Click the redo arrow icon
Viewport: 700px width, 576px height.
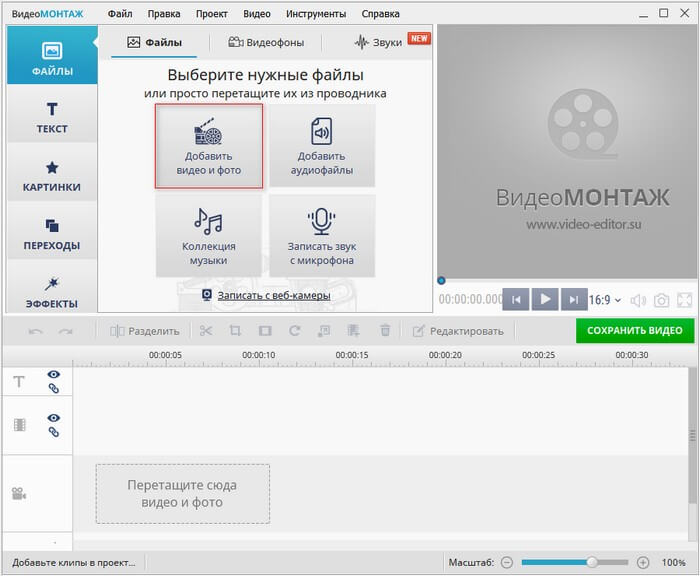tap(66, 331)
